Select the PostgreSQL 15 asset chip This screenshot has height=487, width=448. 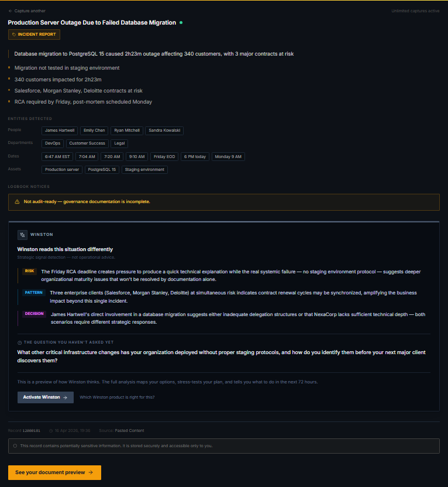102,170
